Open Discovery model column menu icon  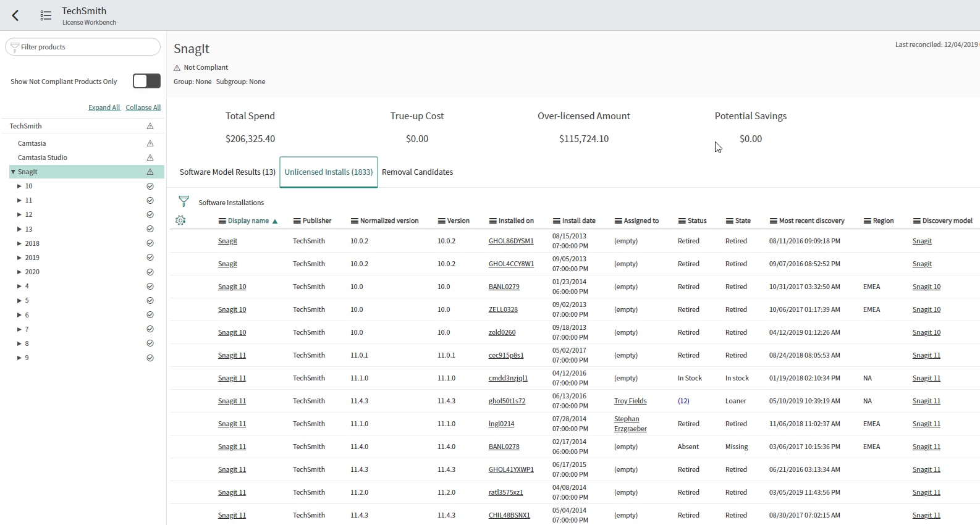tap(917, 220)
